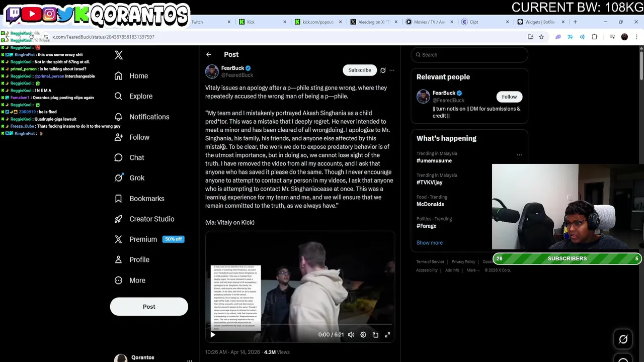Click the address bar URL

click(103, 37)
